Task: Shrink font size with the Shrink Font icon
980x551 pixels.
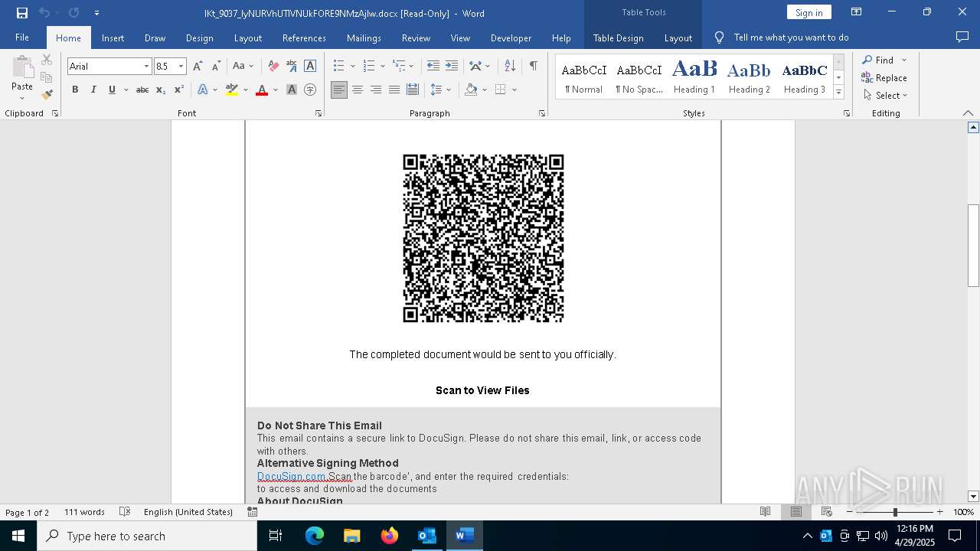Action: pyautogui.click(x=216, y=67)
